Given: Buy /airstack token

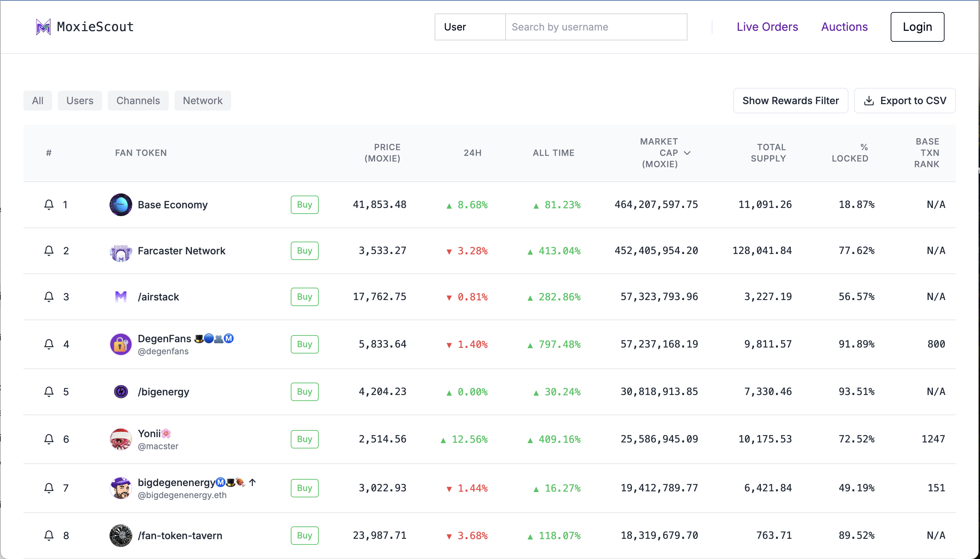Looking at the screenshot, I should 305,297.
